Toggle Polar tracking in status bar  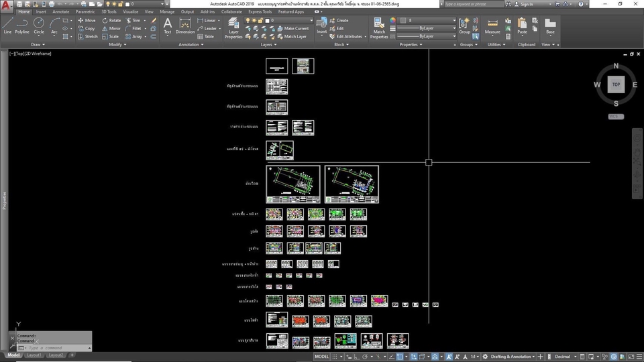(x=365, y=357)
